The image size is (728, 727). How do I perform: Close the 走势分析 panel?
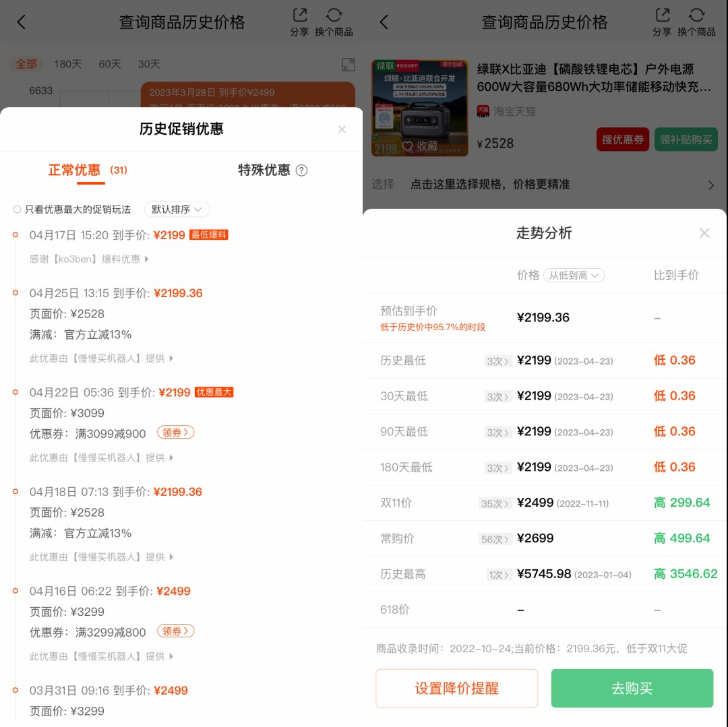704,233
